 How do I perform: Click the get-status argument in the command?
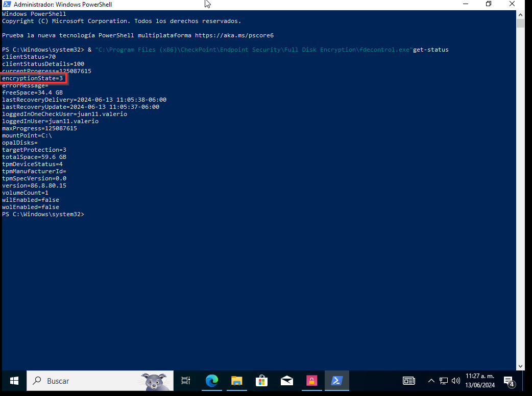tap(430, 50)
